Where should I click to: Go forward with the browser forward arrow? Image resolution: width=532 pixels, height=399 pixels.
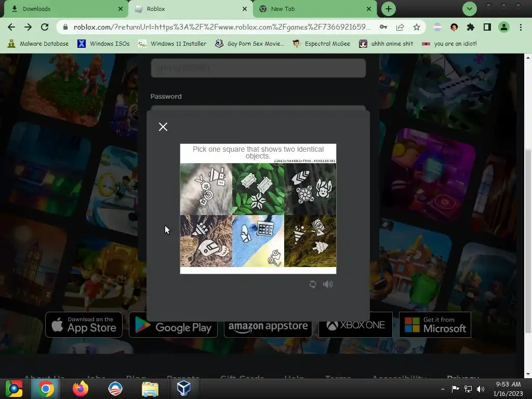coord(28,27)
